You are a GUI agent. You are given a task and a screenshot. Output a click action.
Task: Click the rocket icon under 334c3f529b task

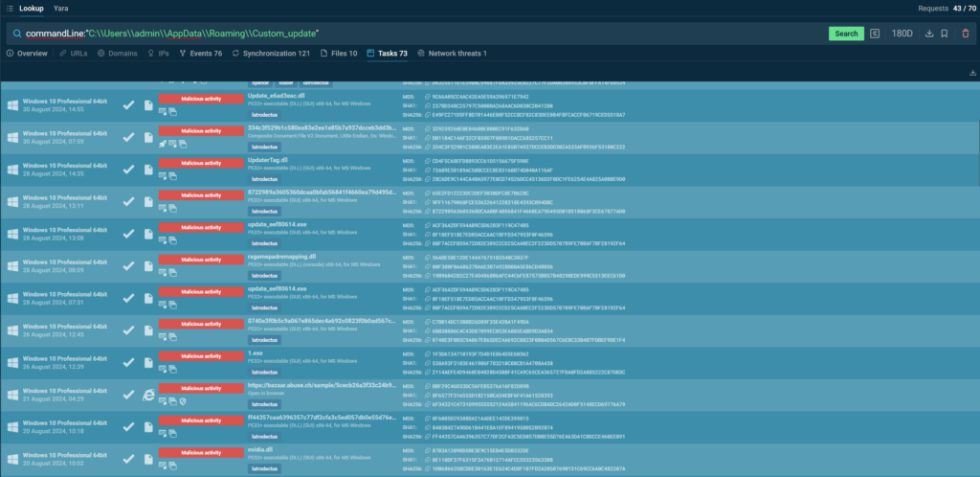click(x=164, y=142)
